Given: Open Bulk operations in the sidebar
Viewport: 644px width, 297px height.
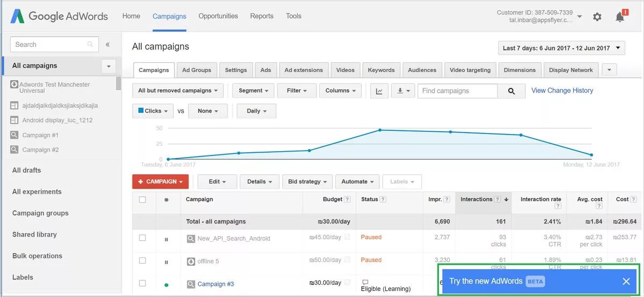Looking at the screenshot, I should click(x=38, y=256).
